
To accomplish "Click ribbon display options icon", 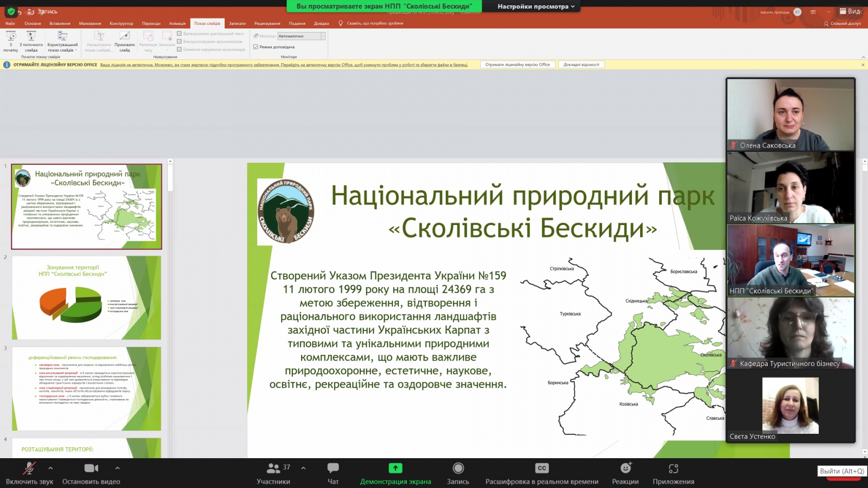I will point(813,12).
